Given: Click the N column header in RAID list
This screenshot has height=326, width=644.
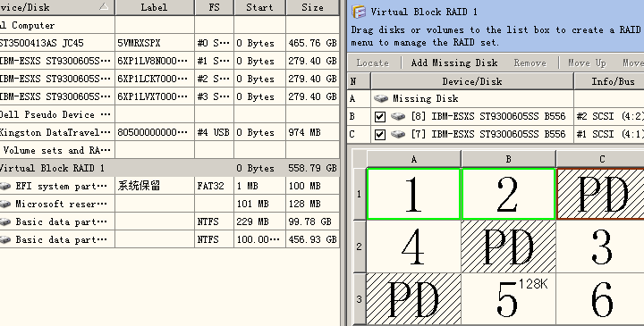Looking at the screenshot, I should click(x=359, y=81).
